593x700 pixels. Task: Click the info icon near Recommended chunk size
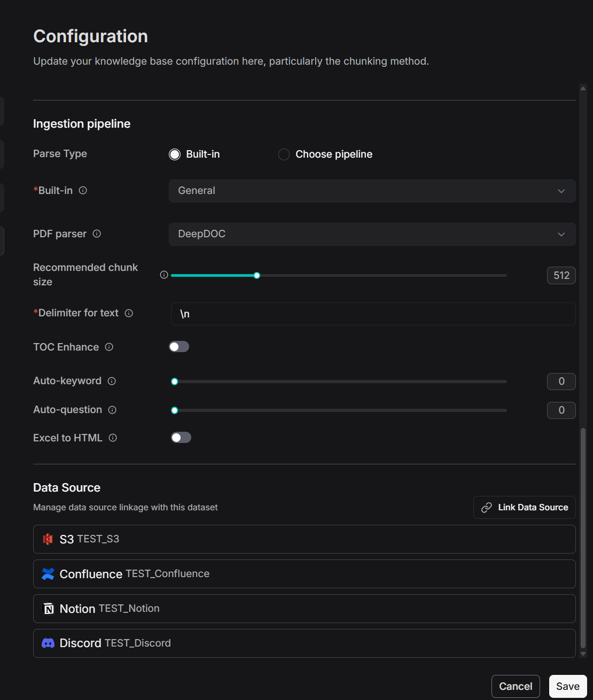click(x=163, y=275)
